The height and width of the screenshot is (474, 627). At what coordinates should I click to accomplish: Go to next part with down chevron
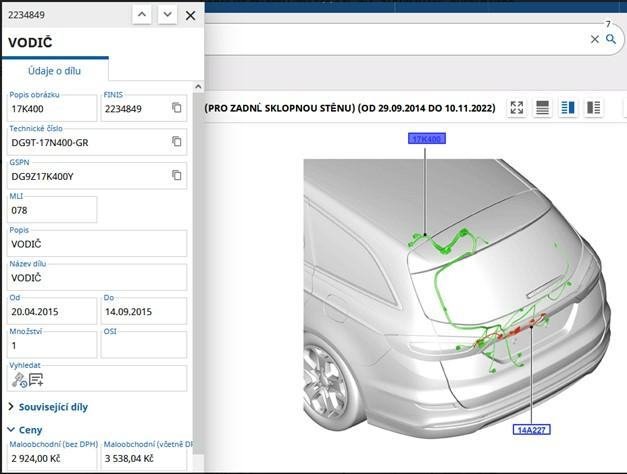pos(167,15)
